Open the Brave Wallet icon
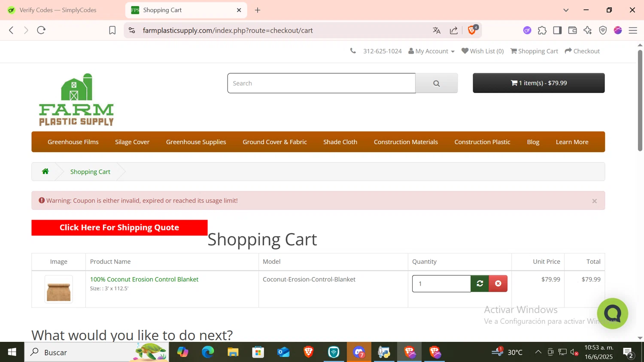The image size is (644, 362). tap(572, 30)
